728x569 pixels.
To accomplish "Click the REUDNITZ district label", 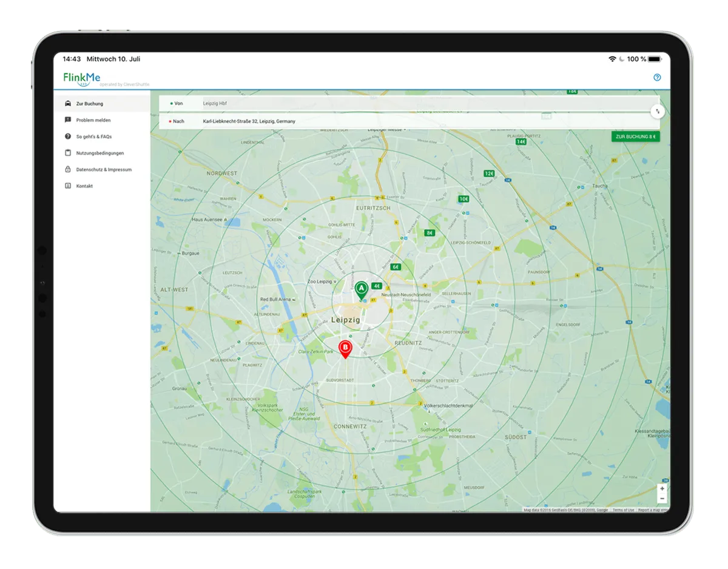I will (x=408, y=343).
